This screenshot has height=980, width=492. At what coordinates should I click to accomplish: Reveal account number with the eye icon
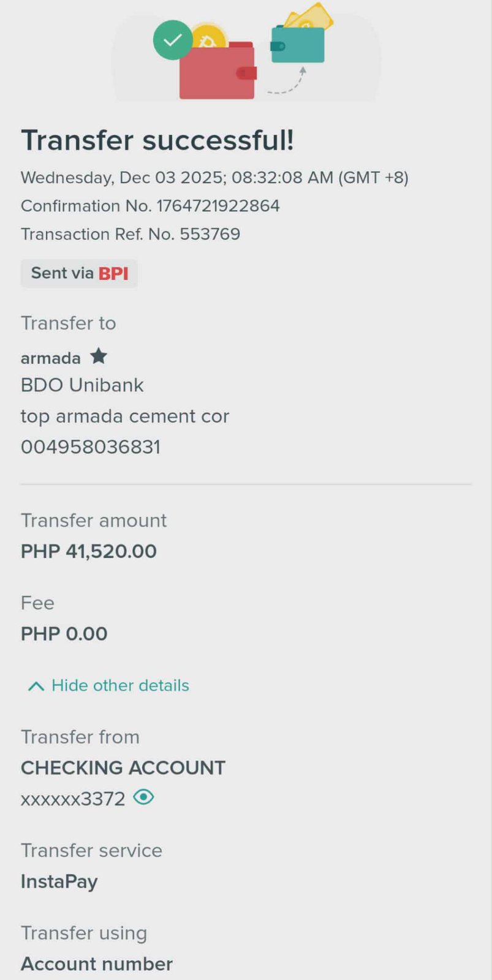point(143,797)
